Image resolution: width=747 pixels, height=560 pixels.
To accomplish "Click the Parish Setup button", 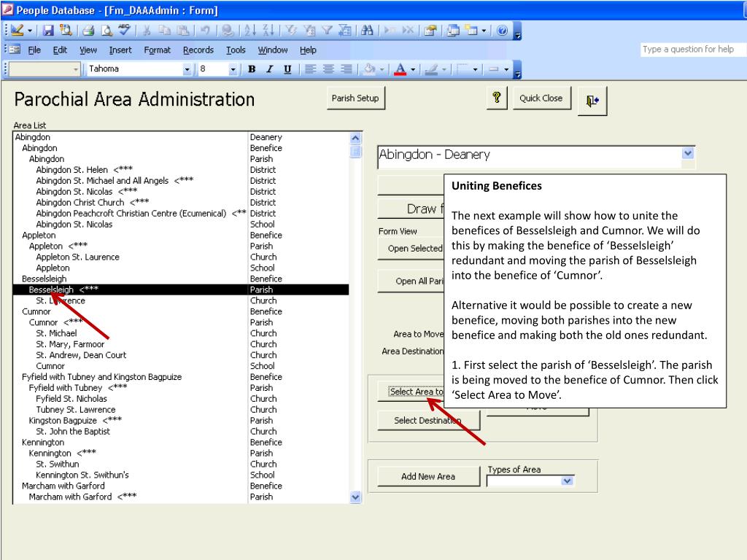I will (355, 98).
